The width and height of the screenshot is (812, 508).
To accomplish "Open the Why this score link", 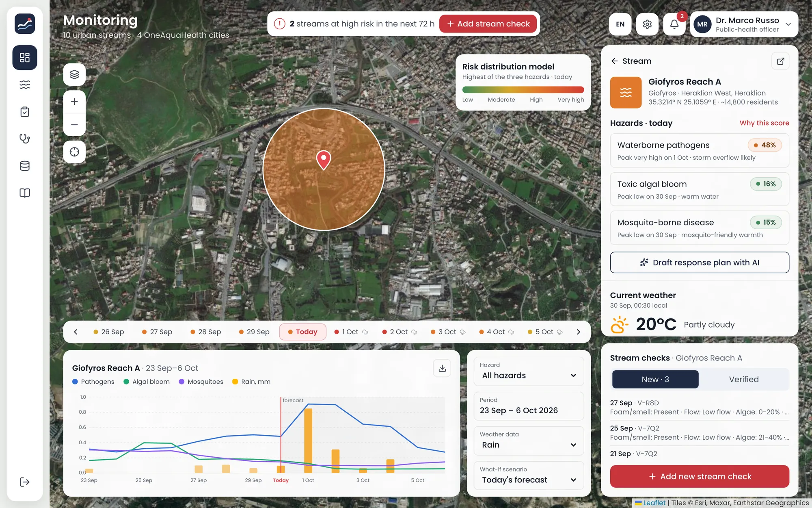I will click(764, 123).
